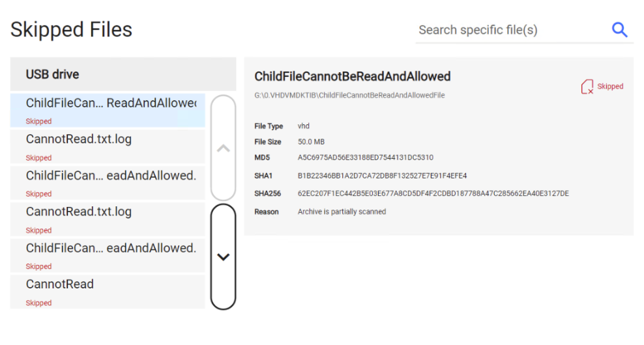Select the second CannotRead.txt.log entry
Image resolution: width=644 pixels, height=345 pixels.
pos(108,219)
